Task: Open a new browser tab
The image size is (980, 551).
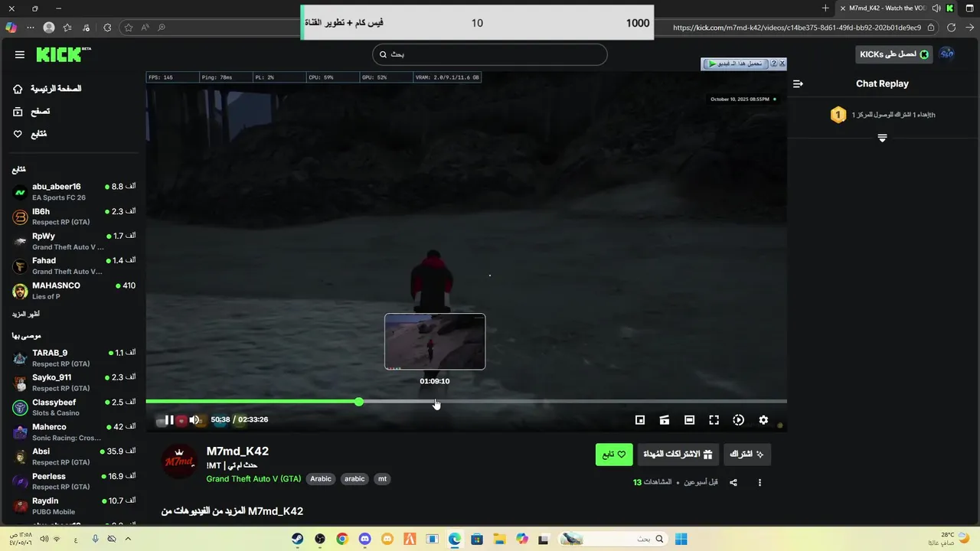Action: coord(825,8)
